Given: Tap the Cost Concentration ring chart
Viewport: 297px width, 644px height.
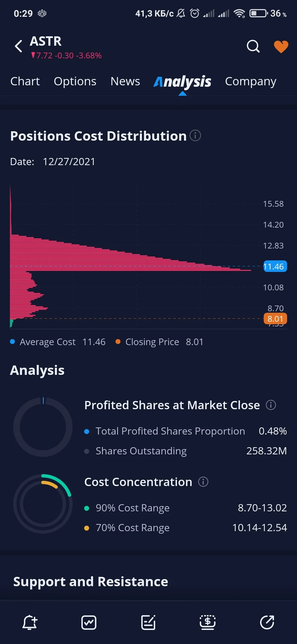Looking at the screenshot, I should click(43, 504).
